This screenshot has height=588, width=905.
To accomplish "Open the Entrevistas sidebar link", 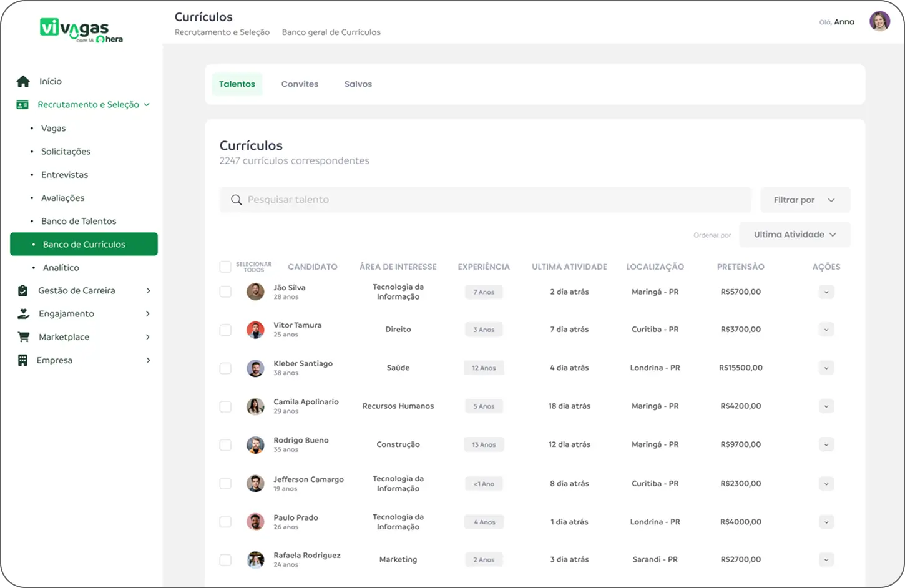I will coord(64,175).
